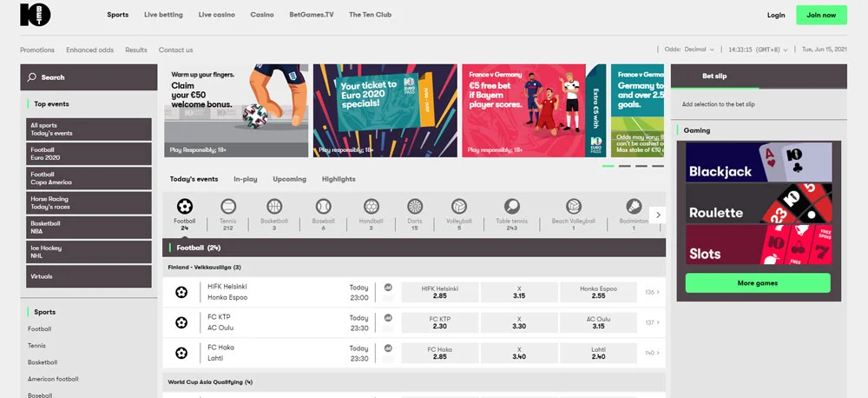868x398 pixels.
Task: Open the Odds Decimal dropdown
Action: pyautogui.click(x=689, y=50)
